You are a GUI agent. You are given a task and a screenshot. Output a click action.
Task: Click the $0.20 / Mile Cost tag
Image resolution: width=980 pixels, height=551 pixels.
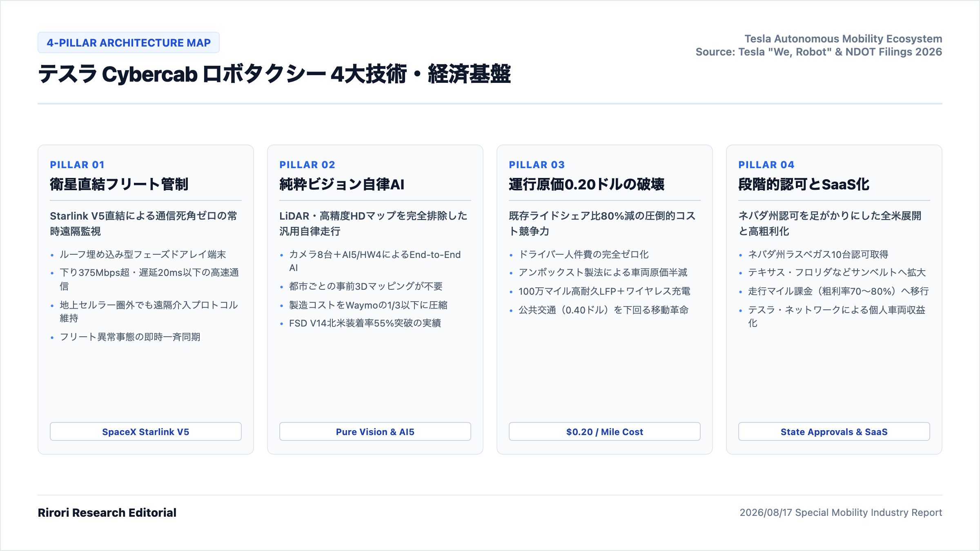pyautogui.click(x=605, y=431)
